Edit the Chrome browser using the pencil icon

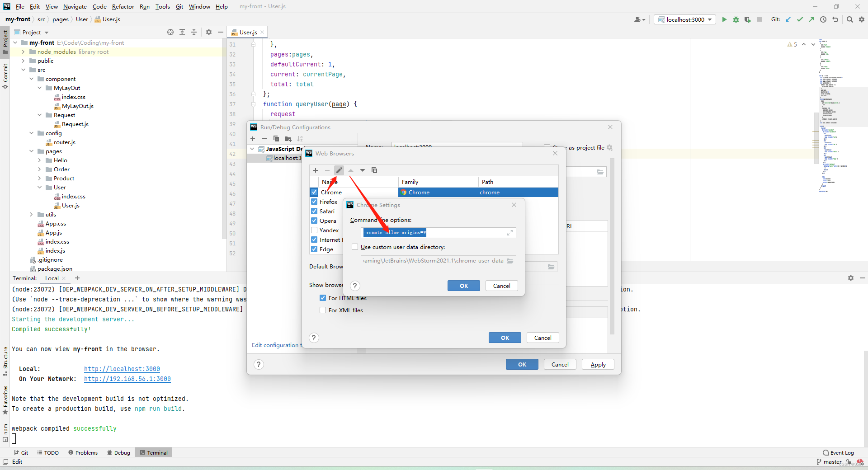pyautogui.click(x=339, y=170)
